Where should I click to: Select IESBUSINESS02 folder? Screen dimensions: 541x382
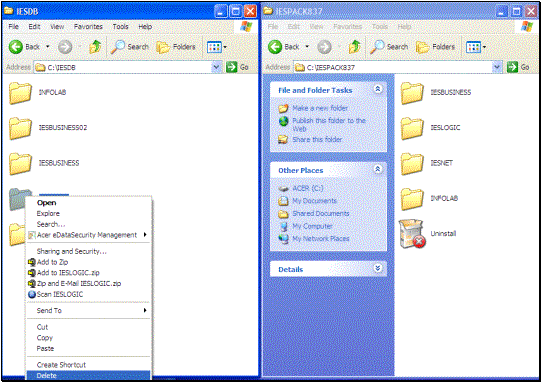(48, 128)
